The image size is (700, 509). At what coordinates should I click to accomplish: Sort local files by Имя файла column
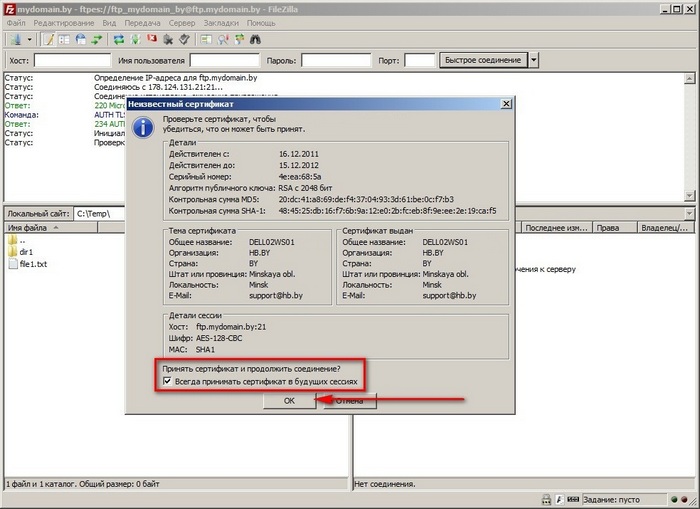click(x=52, y=228)
